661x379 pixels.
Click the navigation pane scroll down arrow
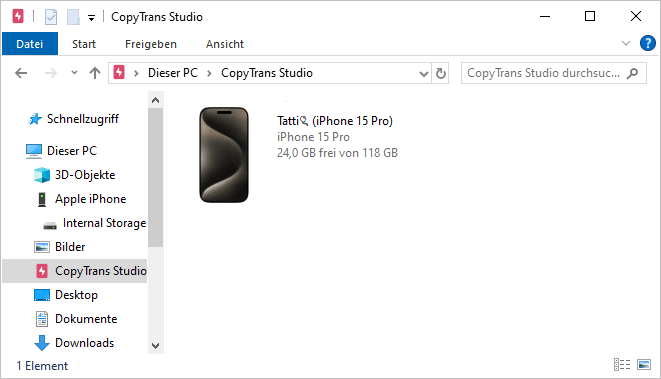(x=156, y=346)
